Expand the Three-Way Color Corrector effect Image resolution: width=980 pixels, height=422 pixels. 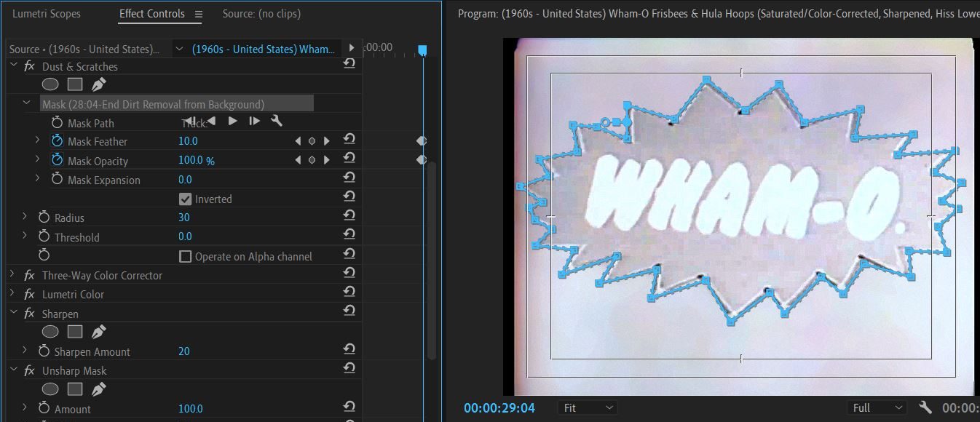[12, 275]
